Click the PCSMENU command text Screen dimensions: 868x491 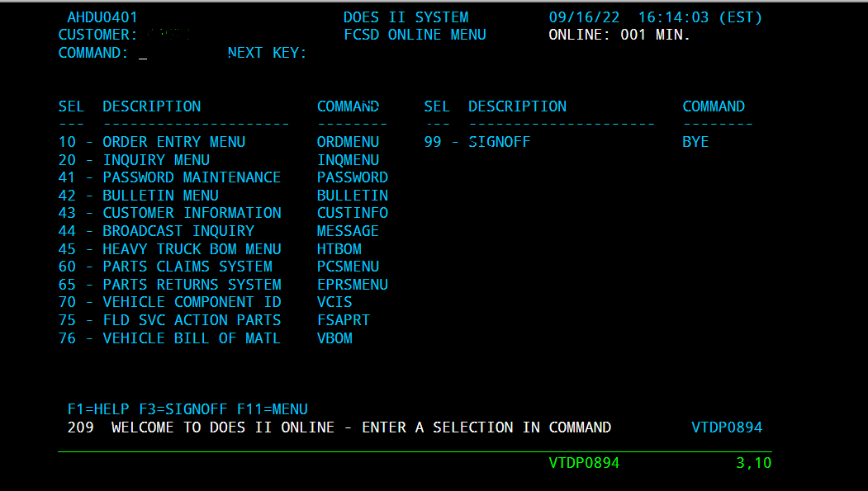click(x=348, y=267)
